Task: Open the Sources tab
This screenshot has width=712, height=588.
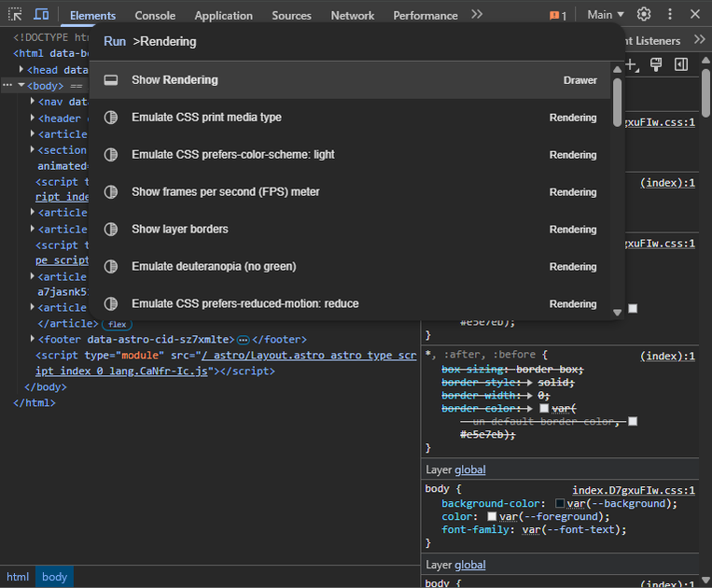Action: 291,16
